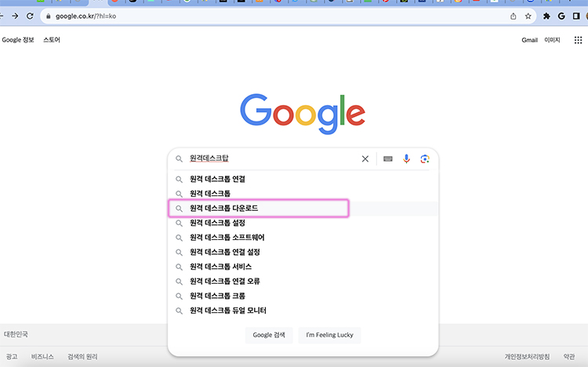Select suggestion 원격 데스크톱 연결
Image resolution: width=588 pixels, height=367 pixels.
pyautogui.click(x=303, y=179)
